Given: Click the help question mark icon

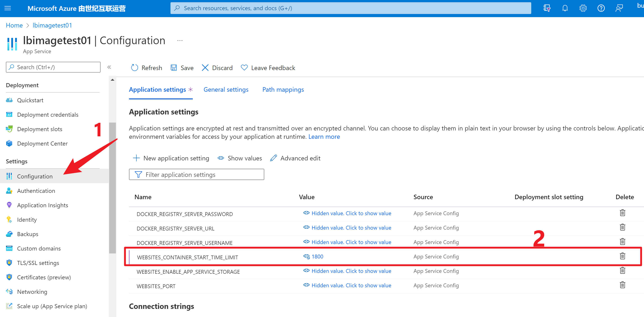Looking at the screenshot, I should coord(601,8).
